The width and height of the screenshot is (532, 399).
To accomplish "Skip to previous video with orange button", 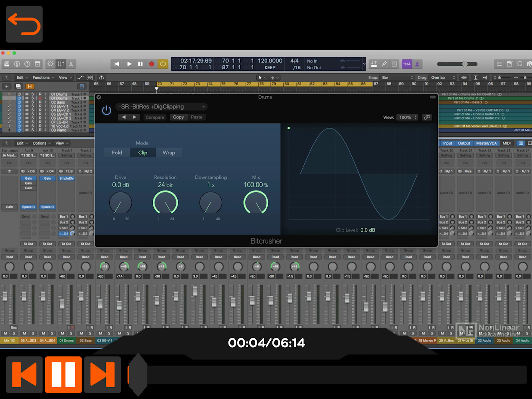I will [x=24, y=374].
